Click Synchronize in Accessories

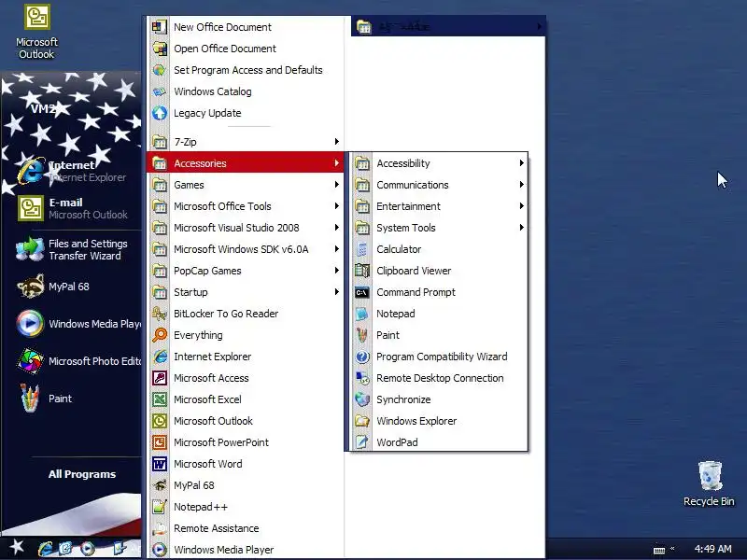(x=439, y=399)
